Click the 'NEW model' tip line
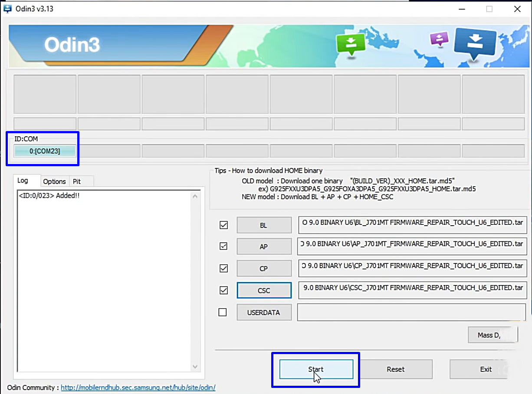 pyautogui.click(x=318, y=197)
